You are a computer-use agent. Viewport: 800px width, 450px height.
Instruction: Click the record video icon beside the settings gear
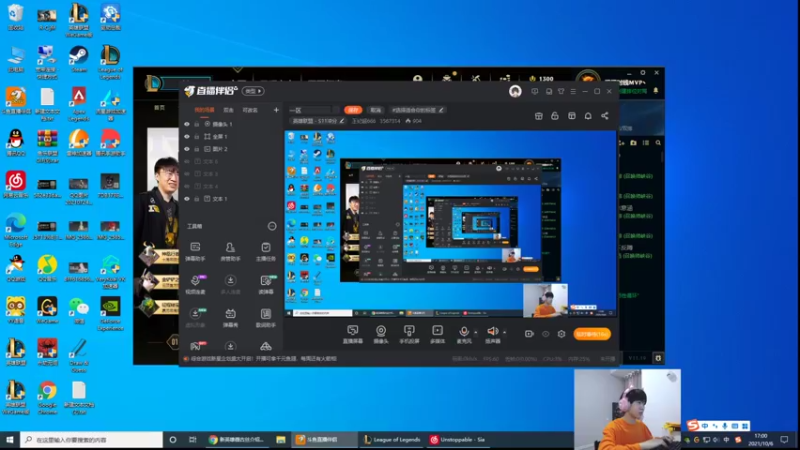(x=529, y=334)
